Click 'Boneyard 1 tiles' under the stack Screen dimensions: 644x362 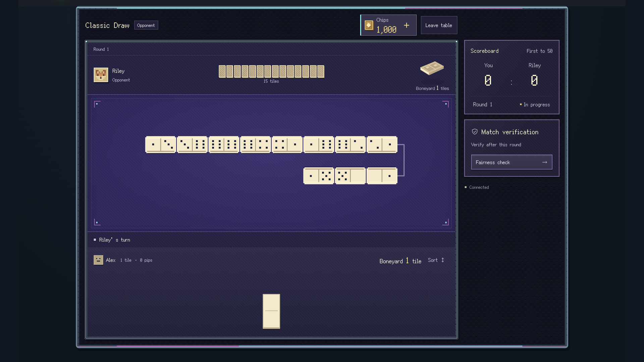coord(432,88)
